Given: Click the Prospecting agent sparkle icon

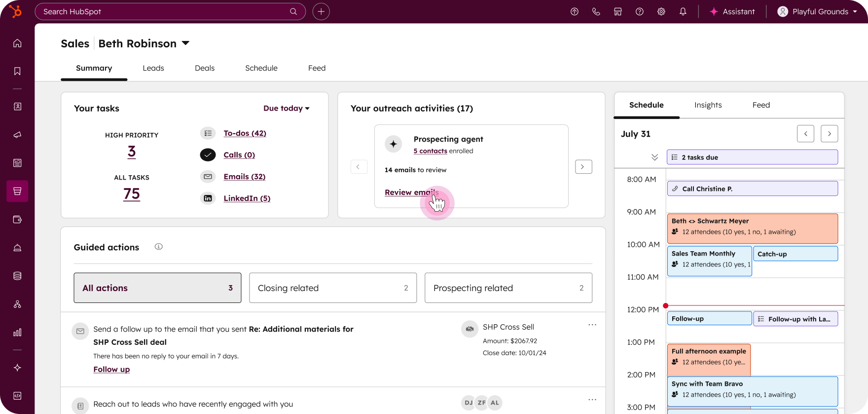Looking at the screenshot, I should [x=393, y=144].
